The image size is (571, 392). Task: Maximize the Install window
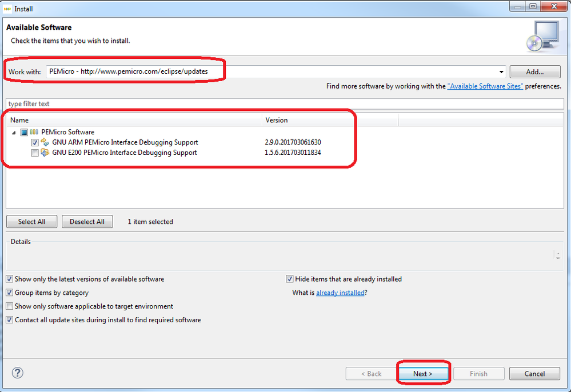click(533, 6)
